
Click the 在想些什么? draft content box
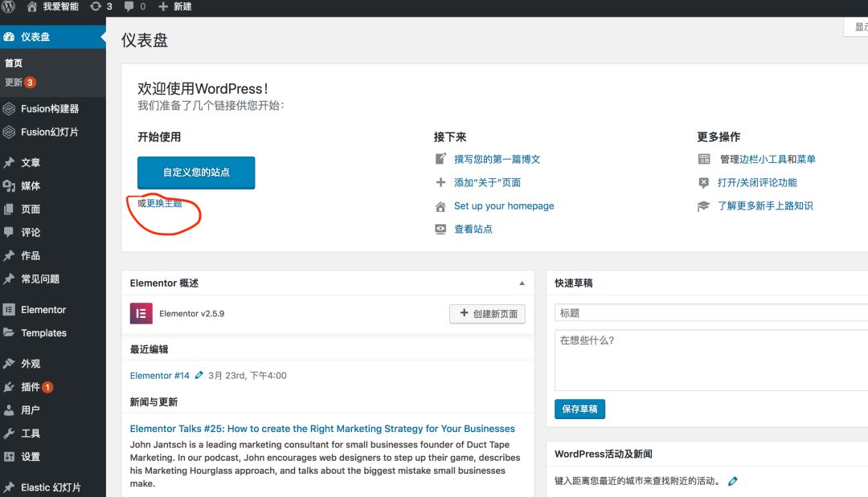710,361
